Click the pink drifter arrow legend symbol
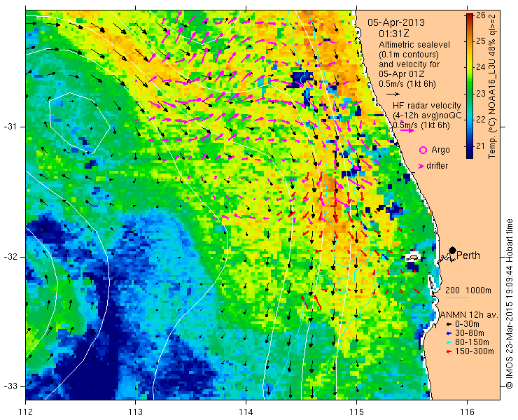Image resolution: width=518 pixels, height=420 pixels. coord(421,166)
